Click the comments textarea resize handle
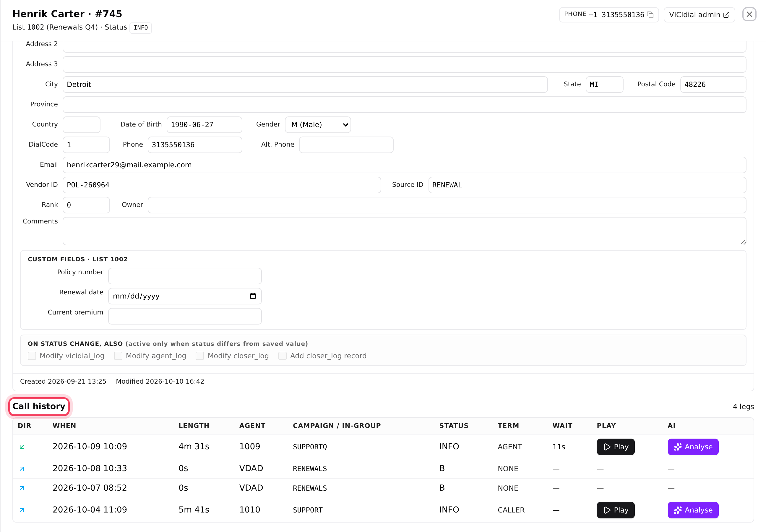The image size is (766, 532). [x=743, y=242]
